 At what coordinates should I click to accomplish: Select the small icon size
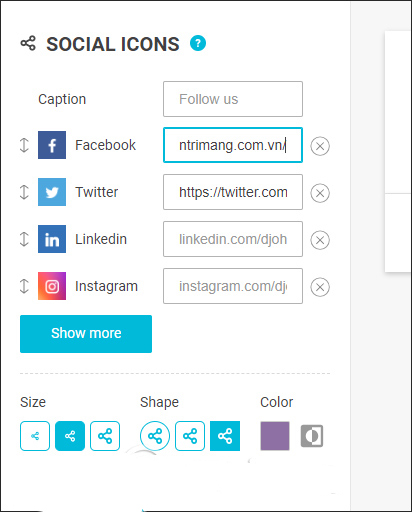(x=35, y=436)
